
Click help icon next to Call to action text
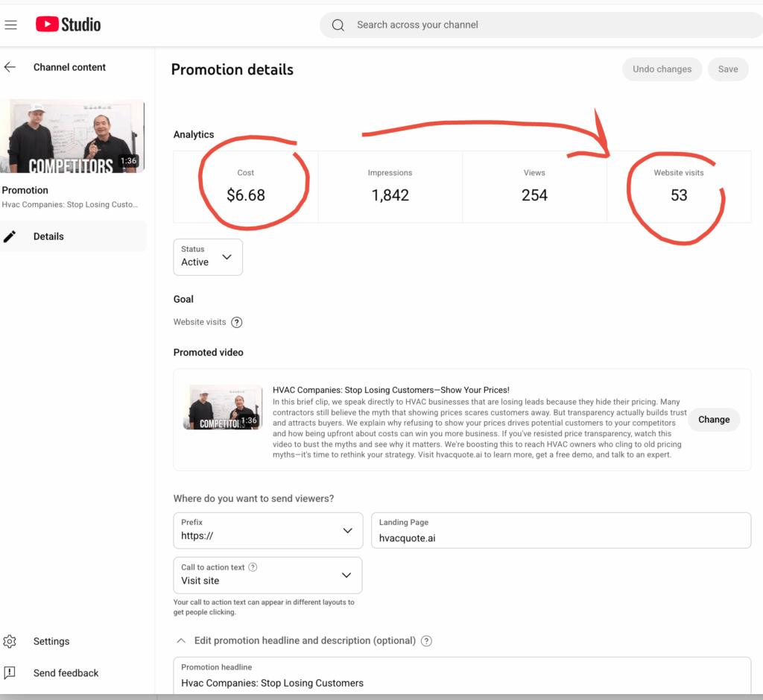(x=253, y=567)
